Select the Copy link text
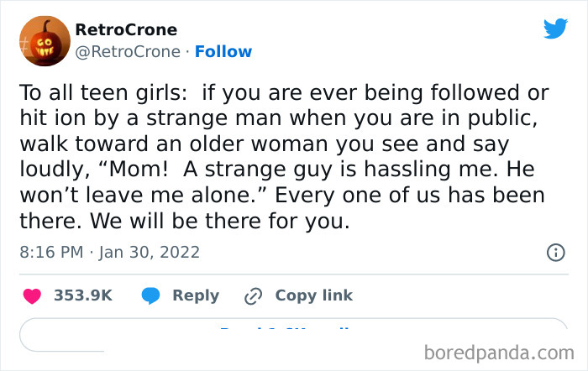 313,295
